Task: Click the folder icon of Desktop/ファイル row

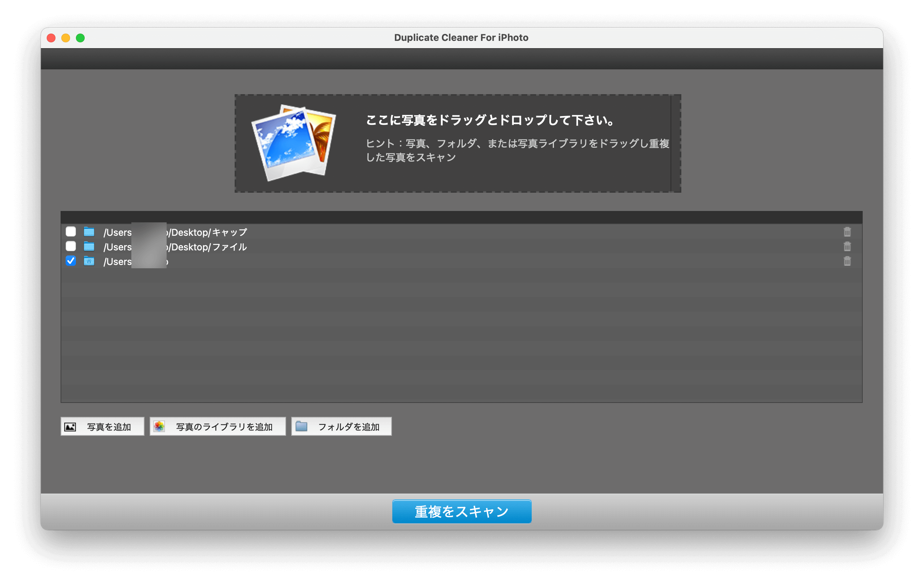Action: pyautogui.click(x=89, y=246)
